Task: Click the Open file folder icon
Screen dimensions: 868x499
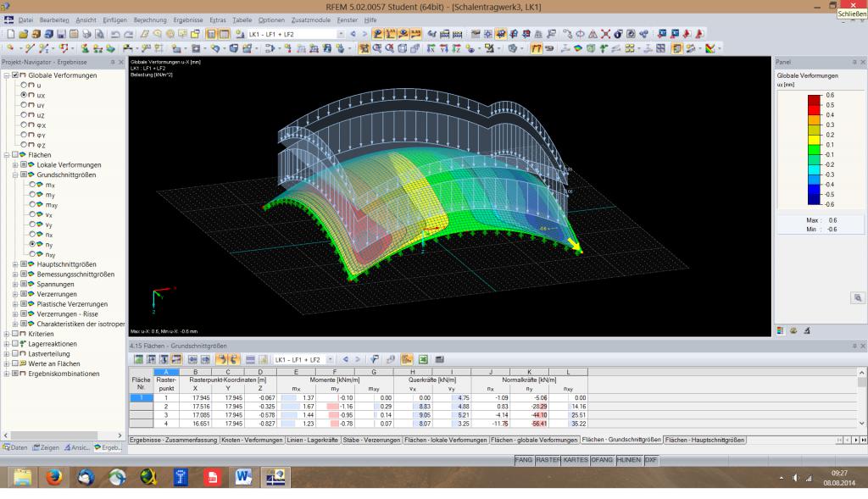Action: [23, 34]
